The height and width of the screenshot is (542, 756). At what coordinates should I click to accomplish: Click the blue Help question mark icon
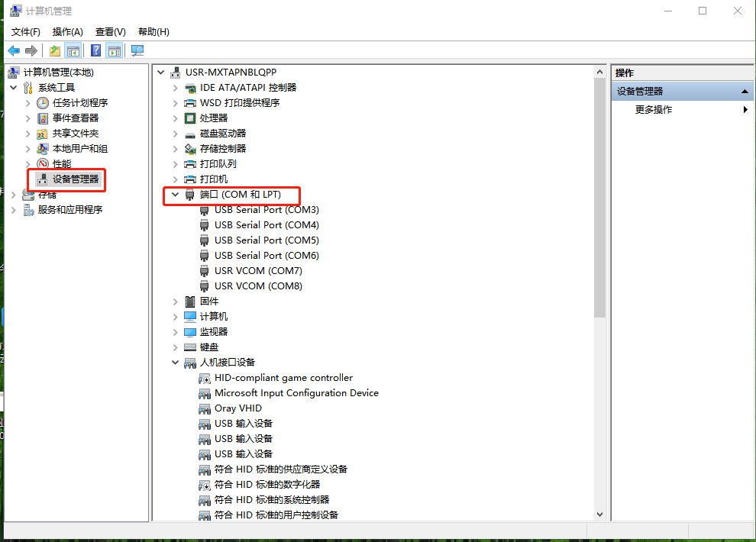tap(95, 51)
